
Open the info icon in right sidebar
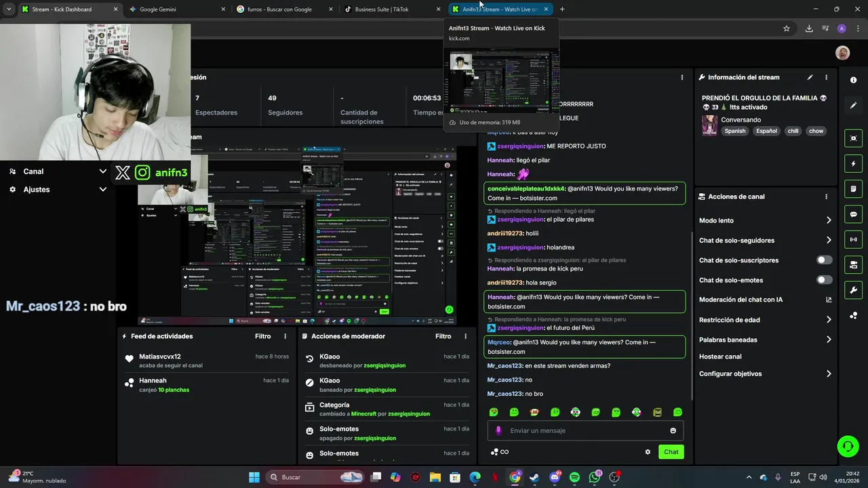(853, 80)
